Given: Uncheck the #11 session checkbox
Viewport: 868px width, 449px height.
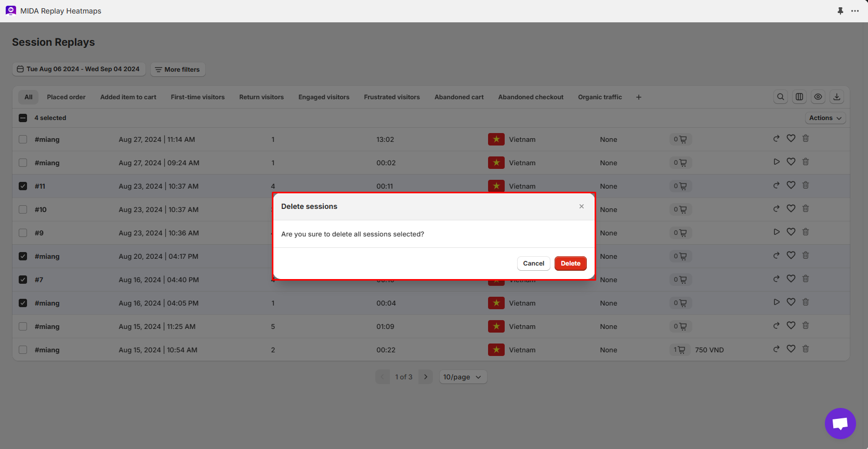Looking at the screenshot, I should [23, 186].
